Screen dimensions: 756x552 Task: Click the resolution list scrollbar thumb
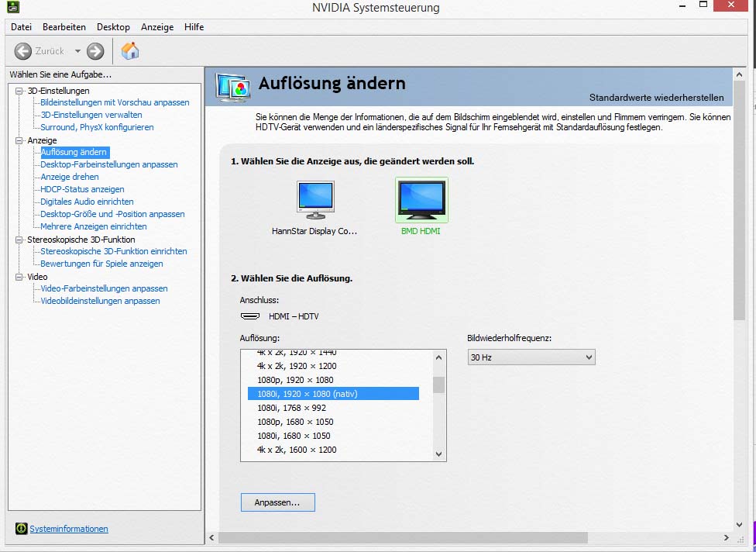coord(438,385)
